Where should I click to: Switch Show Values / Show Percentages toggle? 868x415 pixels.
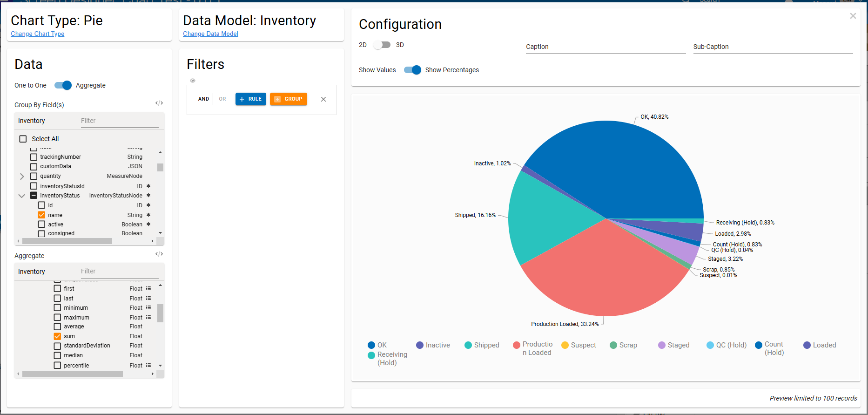pyautogui.click(x=412, y=70)
